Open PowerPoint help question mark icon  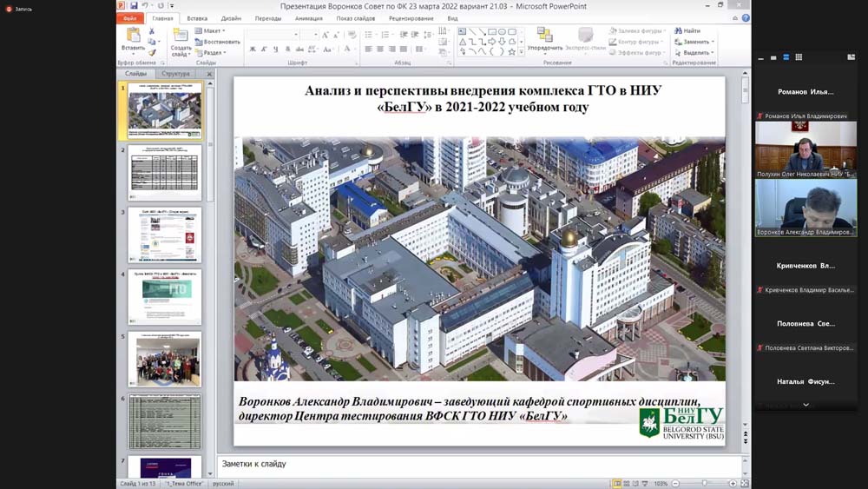pos(746,18)
